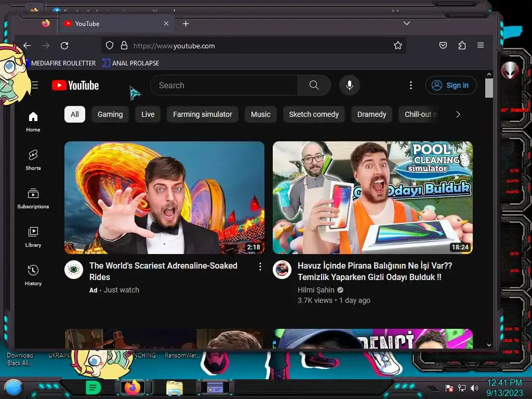Viewport: 532px width, 399px height.
Task: Select the Gaming filter chip
Action: click(x=110, y=114)
